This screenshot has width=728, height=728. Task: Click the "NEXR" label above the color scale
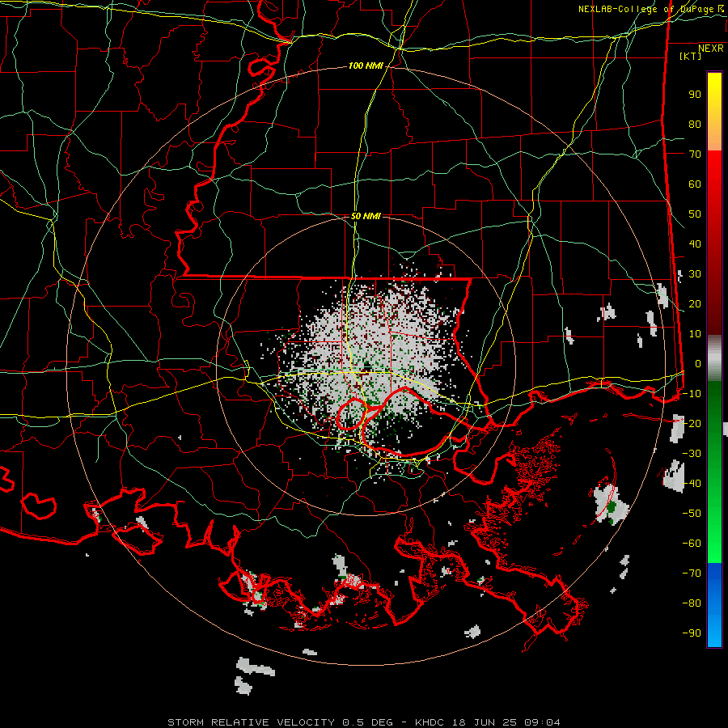(711, 49)
